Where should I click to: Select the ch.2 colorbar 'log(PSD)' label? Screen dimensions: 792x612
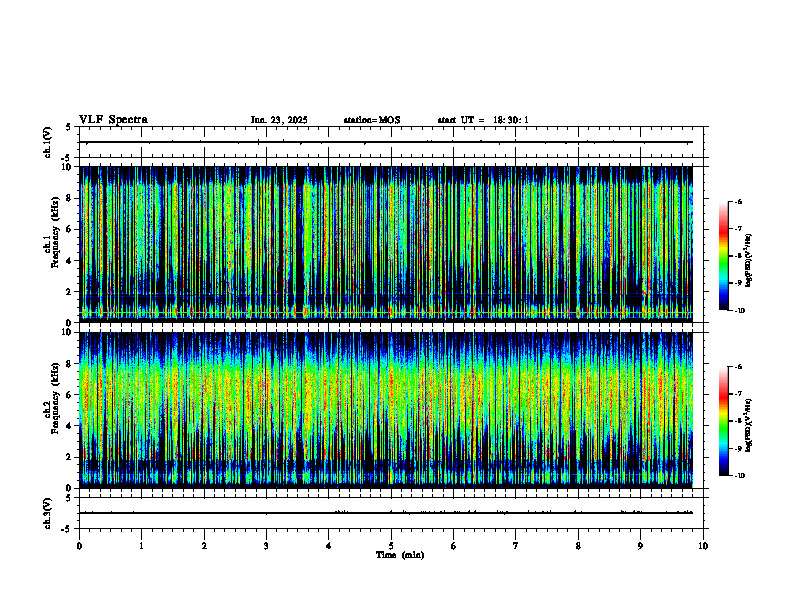coord(748,425)
